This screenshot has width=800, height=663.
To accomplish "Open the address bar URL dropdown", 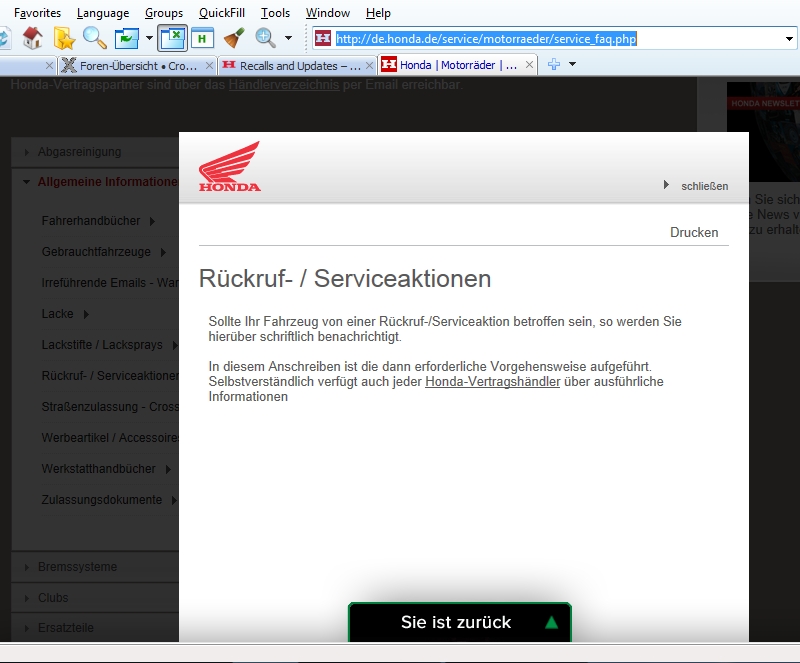I will 790,39.
